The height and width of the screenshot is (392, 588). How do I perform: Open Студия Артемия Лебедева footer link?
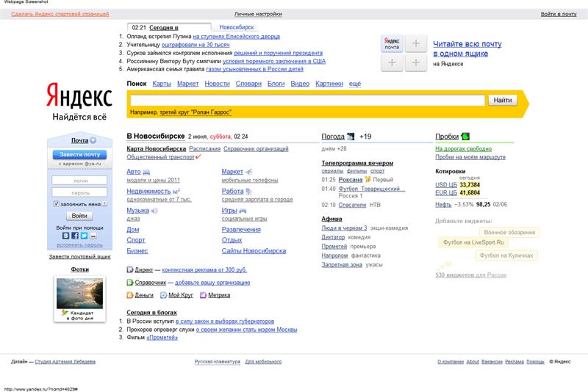(65, 362)
